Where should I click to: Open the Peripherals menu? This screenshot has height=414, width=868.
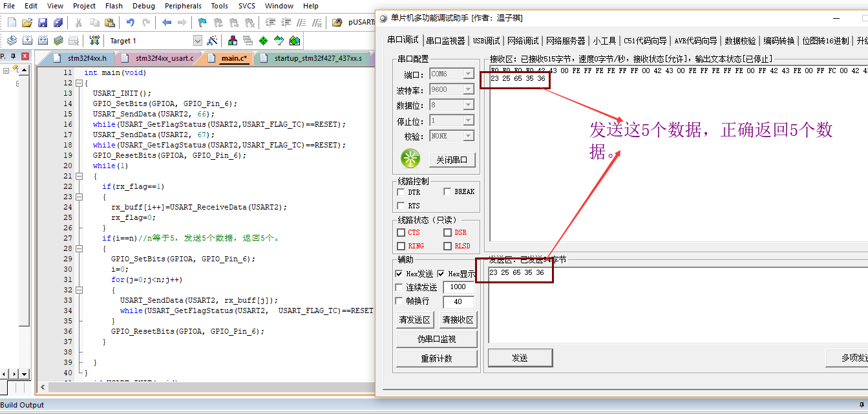(x=183, y=6)
